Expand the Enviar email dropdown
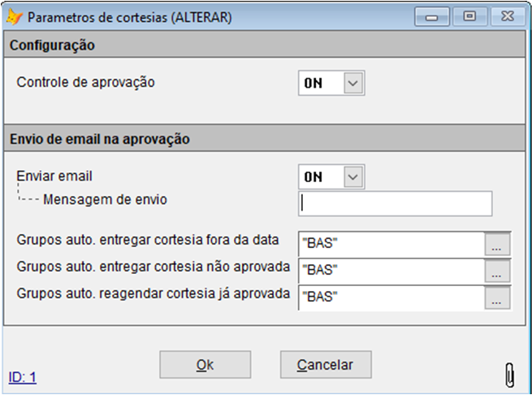Viewport: 532px width, 395px height. pyautogui.click(x=352, y=176)
